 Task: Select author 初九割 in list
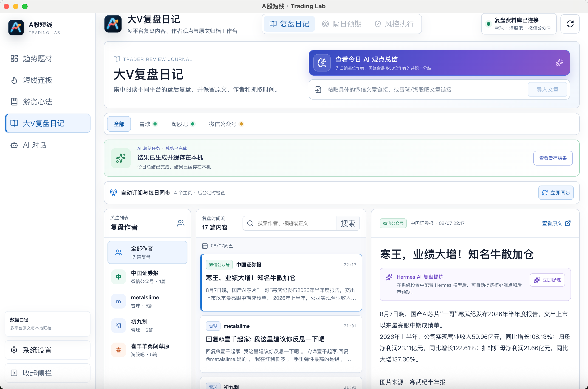(x=147, y=325)
